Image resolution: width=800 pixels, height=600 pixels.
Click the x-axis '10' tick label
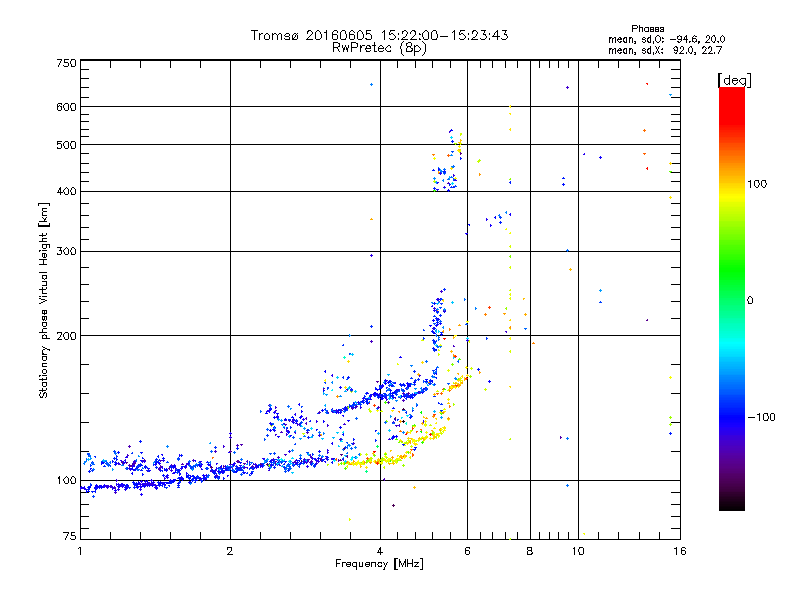[x=578, y=551]
